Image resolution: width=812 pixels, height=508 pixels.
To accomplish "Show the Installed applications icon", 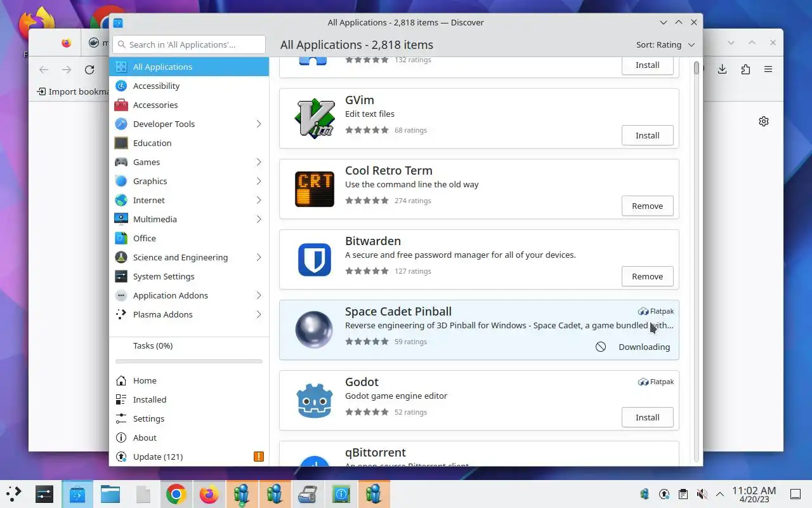I will 121,399.
